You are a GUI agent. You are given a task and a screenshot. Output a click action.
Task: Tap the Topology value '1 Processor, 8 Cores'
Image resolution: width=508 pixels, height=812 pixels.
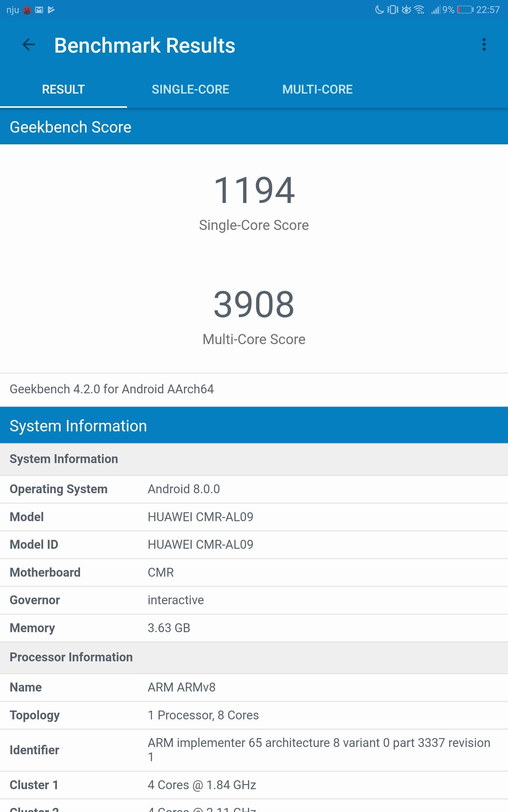[x=203, y=715]
